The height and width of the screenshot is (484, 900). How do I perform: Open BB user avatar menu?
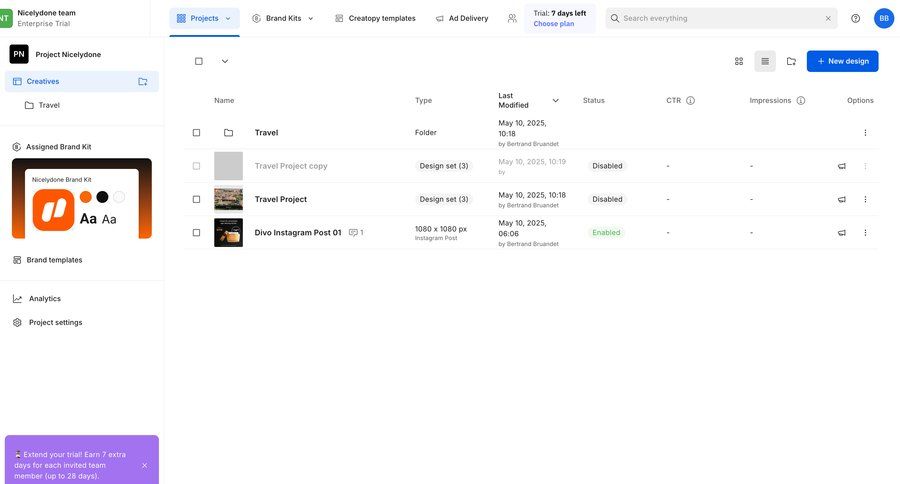tap(884, 18)
